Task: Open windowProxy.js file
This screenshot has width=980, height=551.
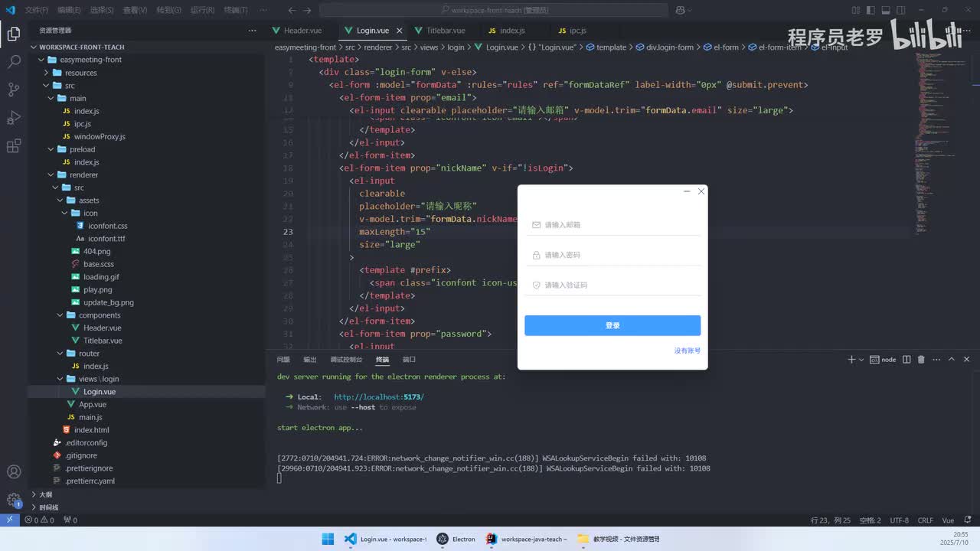Action: [x=100, y=136]
